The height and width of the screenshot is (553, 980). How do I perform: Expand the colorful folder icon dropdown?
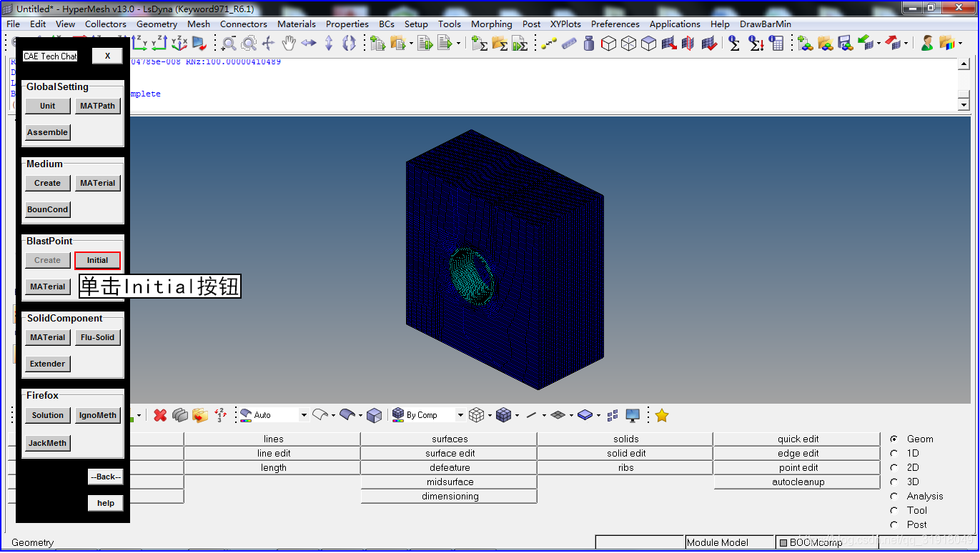click(961, 44)
